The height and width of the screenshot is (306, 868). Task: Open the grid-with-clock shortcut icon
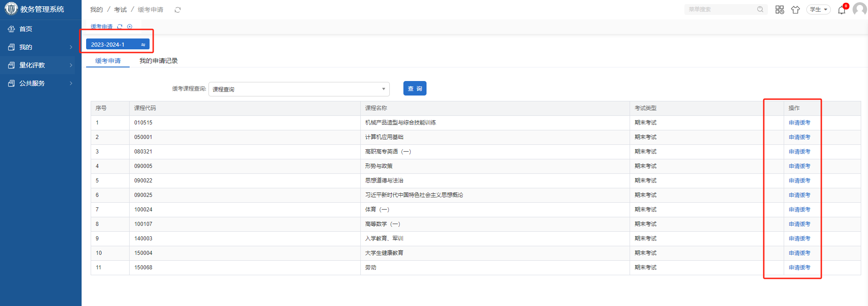(780, 10)
